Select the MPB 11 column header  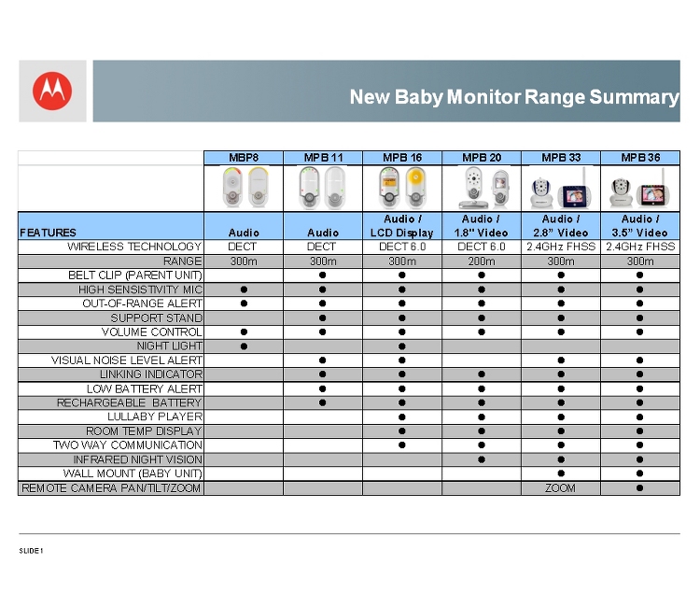(x=323, y=158)
